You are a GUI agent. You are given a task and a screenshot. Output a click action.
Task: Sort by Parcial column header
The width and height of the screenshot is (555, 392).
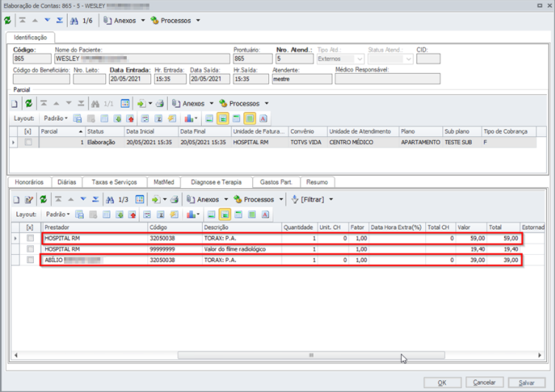tap(62, 132)
